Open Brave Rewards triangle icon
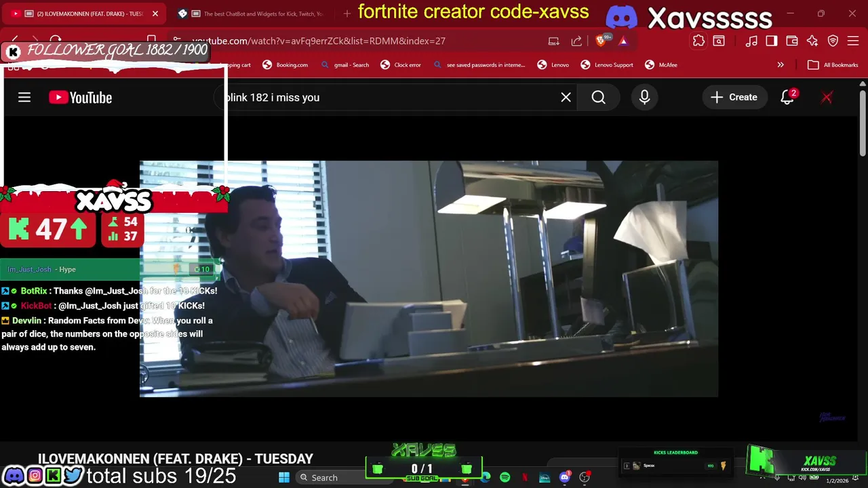This screenshot has width=868, height=488. click(x=623, y=41)
